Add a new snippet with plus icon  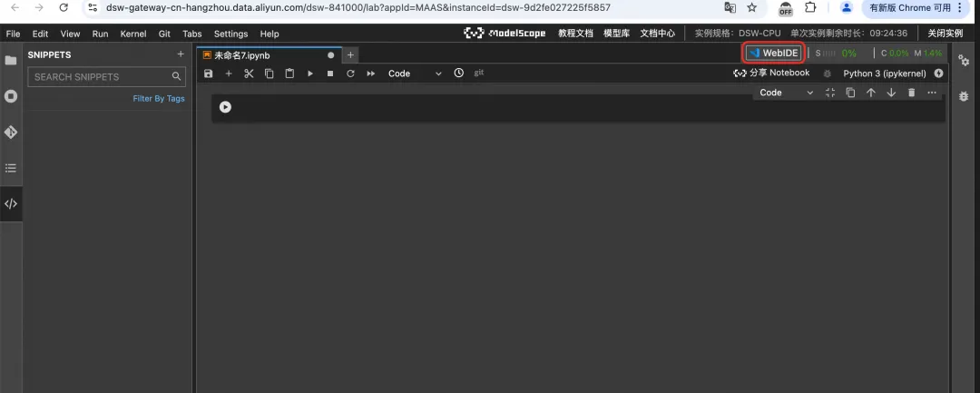point(181,54)
